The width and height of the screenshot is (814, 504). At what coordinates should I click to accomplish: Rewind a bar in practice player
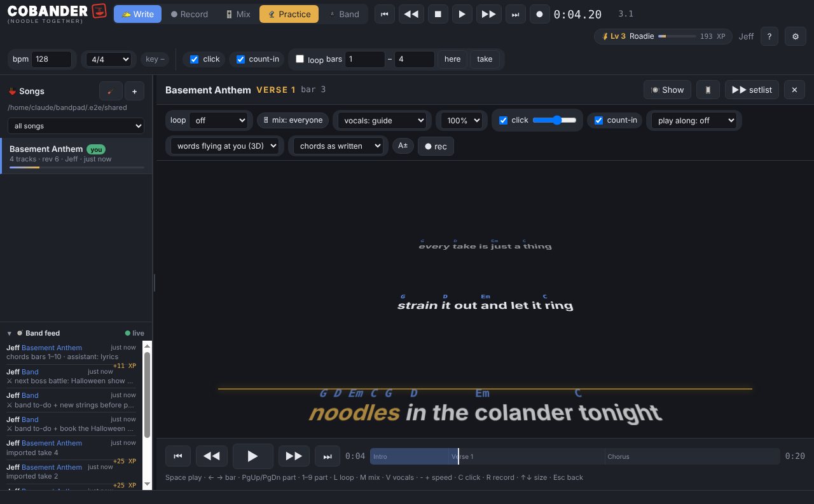[211, 456]
